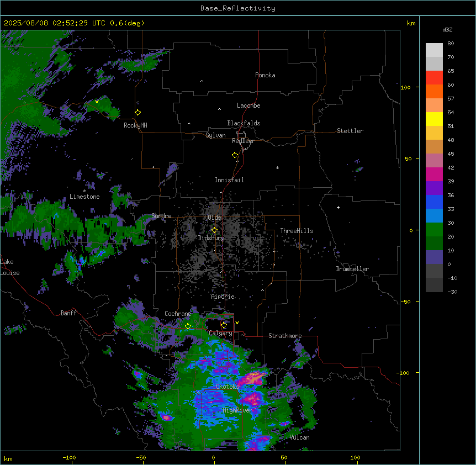Click the Lacombe city label
The height and width of the screenshot is (465, 476).
pos(248,105)
